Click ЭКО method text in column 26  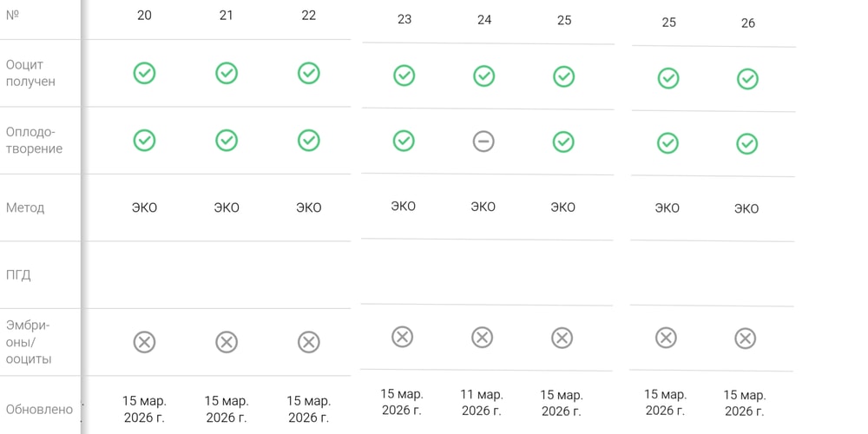pos(746,208)
